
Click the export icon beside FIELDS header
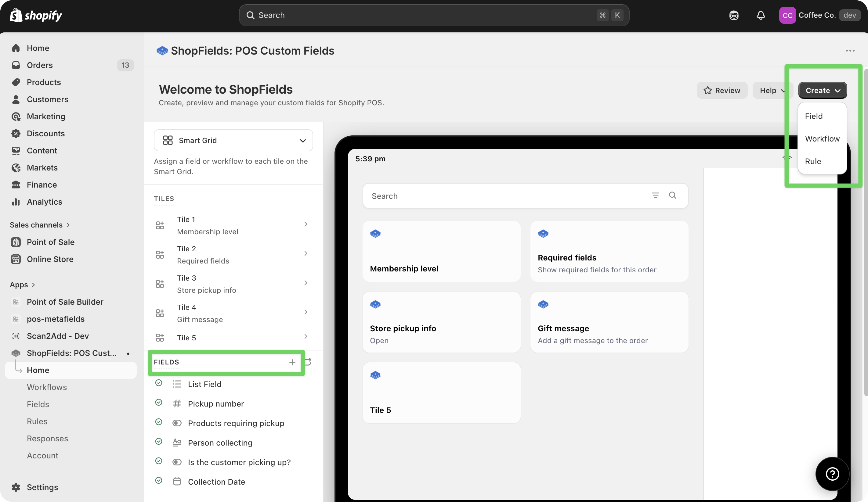point(308,361)
